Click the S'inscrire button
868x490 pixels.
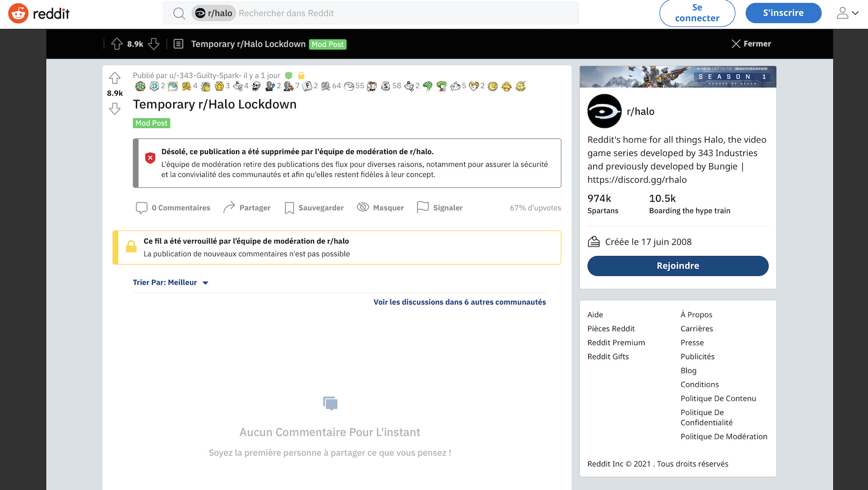(783, 13)
